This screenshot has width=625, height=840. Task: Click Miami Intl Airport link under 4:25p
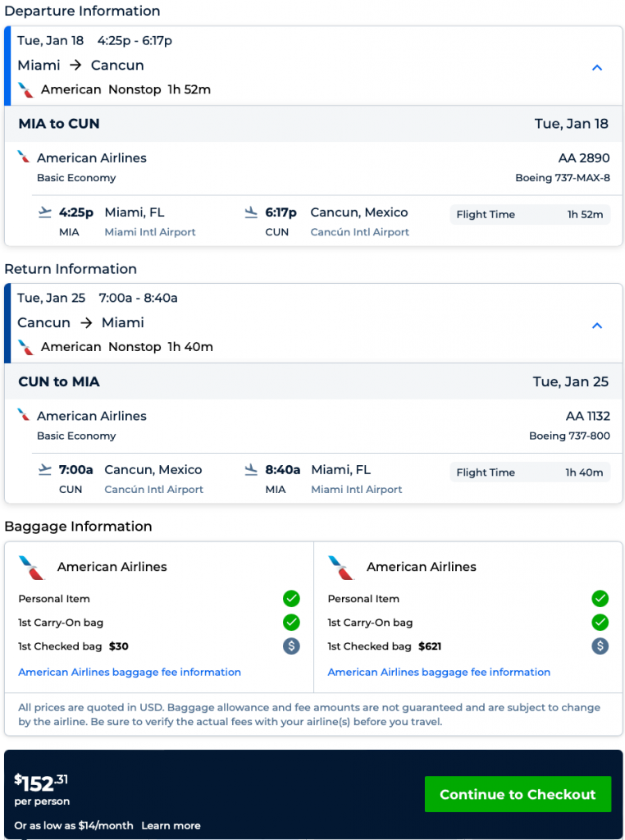(150, 232)
